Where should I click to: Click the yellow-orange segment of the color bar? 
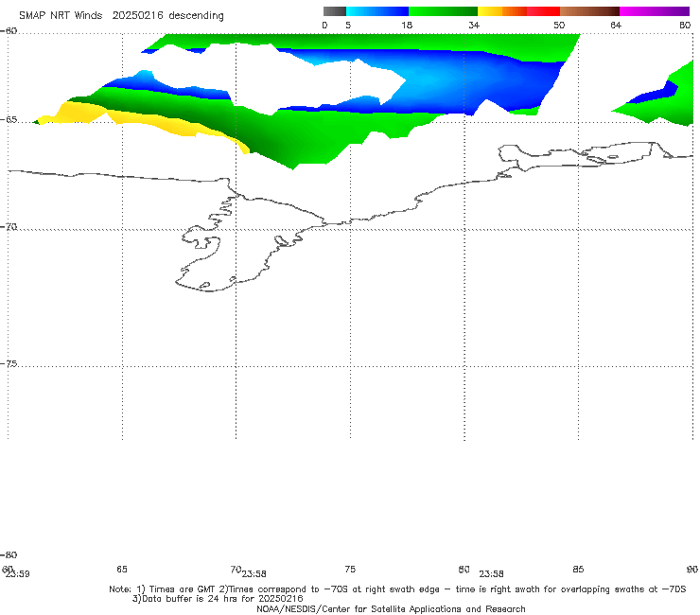click(x=502, y=11)
